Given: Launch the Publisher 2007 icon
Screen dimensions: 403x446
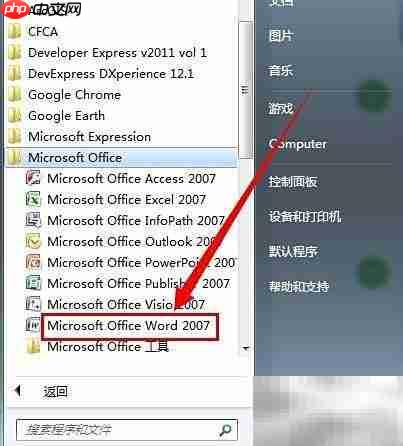Looking at the screenshot, I should [33, 283].
